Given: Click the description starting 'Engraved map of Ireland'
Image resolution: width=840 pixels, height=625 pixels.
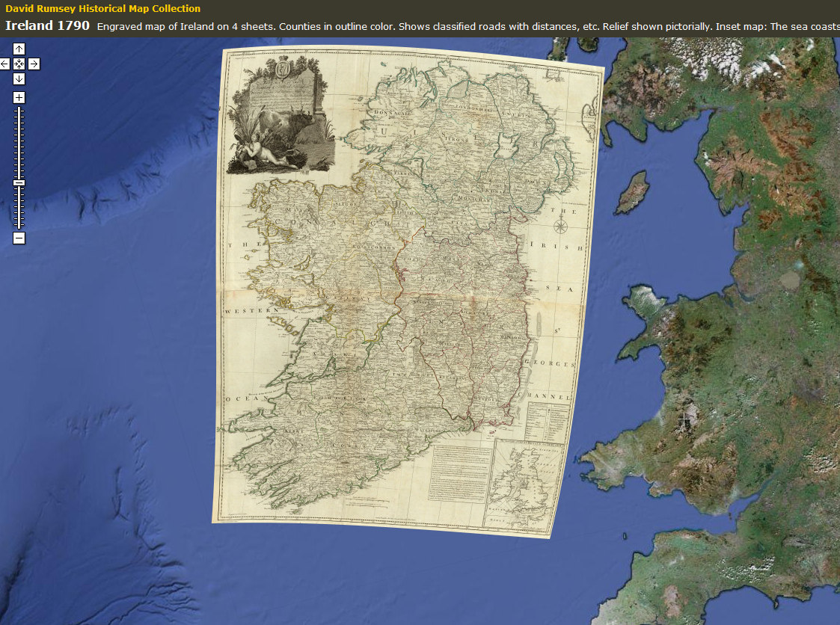Looking at the screenshot, I should pos(468,27).
